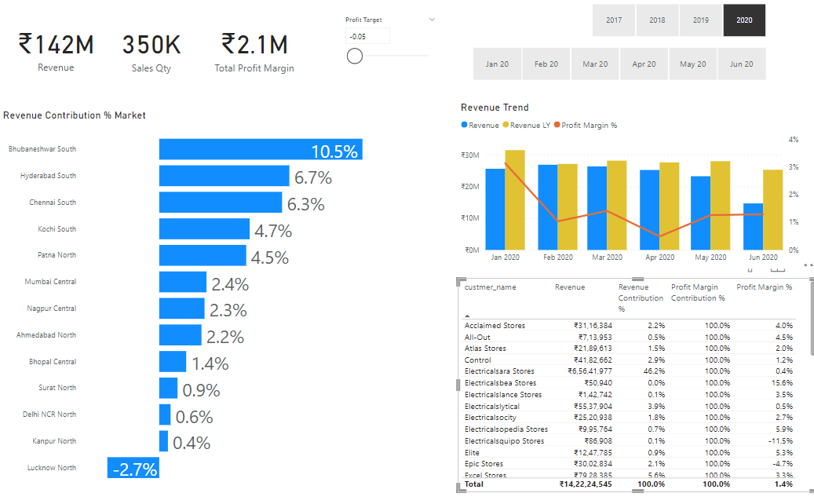
Task: Click the orange Profit Margin % legend marker
Action: click(557, 126)
